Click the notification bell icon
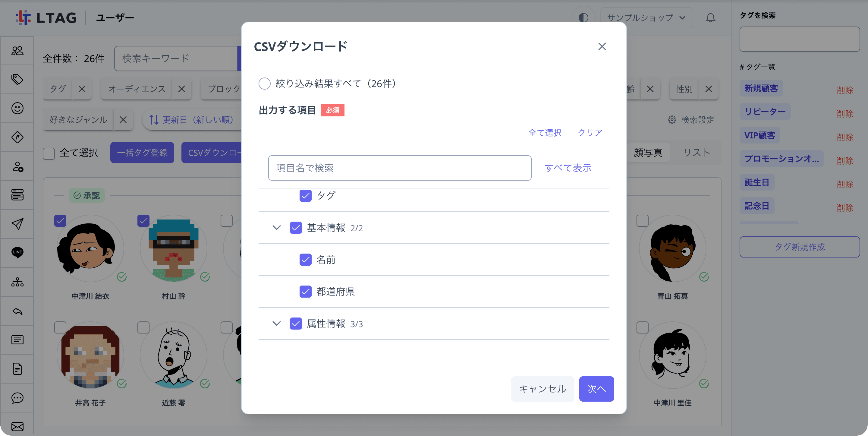The image size is (868, 436). [710, 17]
